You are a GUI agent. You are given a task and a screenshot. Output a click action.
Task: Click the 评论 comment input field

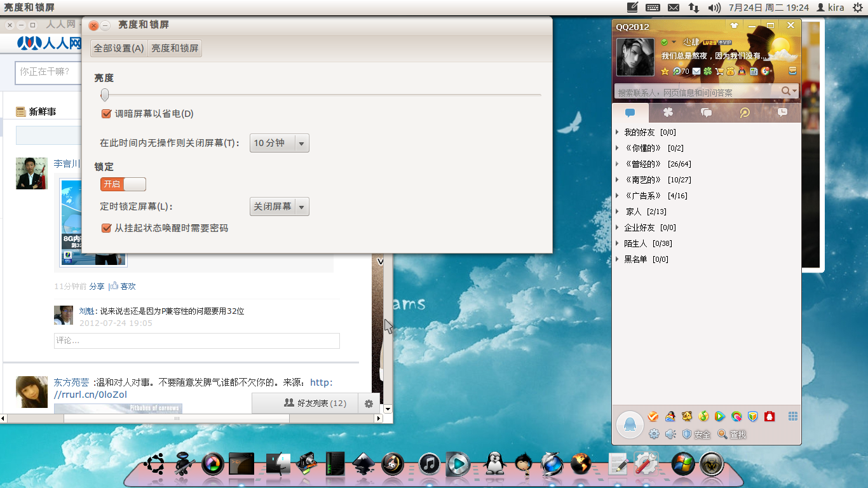pyautogui.click(x=197, y=341)
